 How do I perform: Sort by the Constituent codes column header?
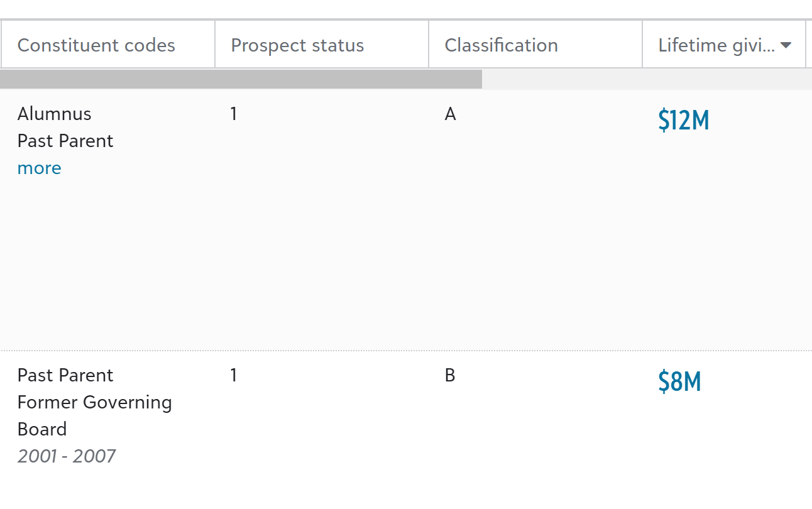[x=96, y=45]
